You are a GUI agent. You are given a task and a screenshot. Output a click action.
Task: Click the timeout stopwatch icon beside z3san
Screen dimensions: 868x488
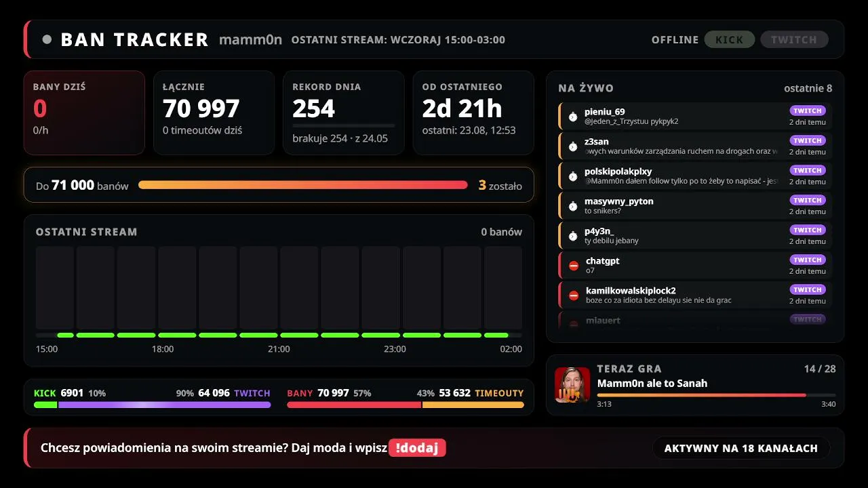click(x=573, y=146)
